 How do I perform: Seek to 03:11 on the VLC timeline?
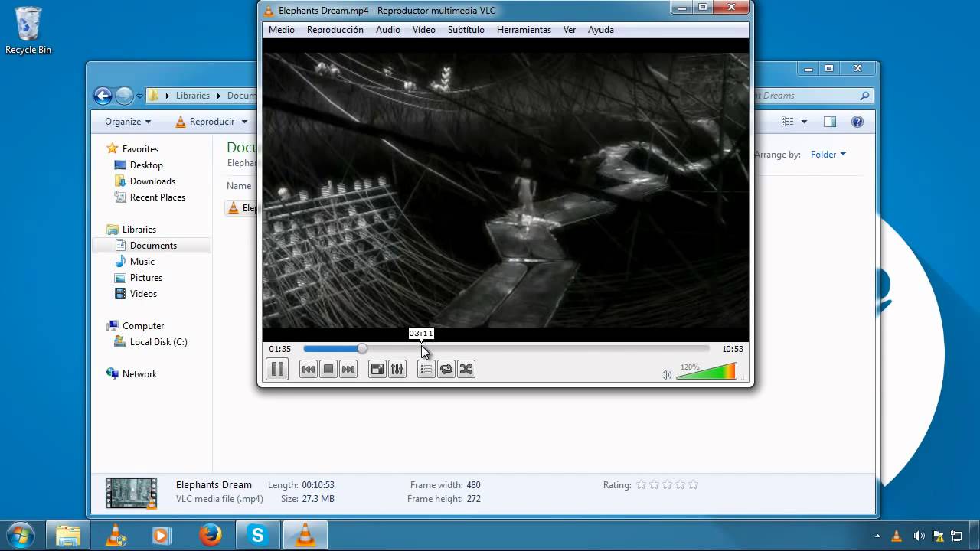tap(422, 349)
